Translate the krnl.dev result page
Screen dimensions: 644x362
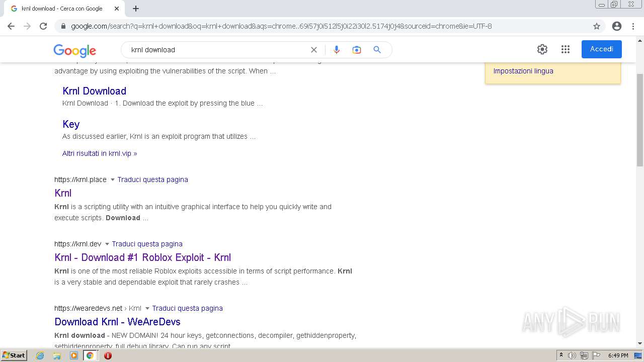[x=147, y=244]
